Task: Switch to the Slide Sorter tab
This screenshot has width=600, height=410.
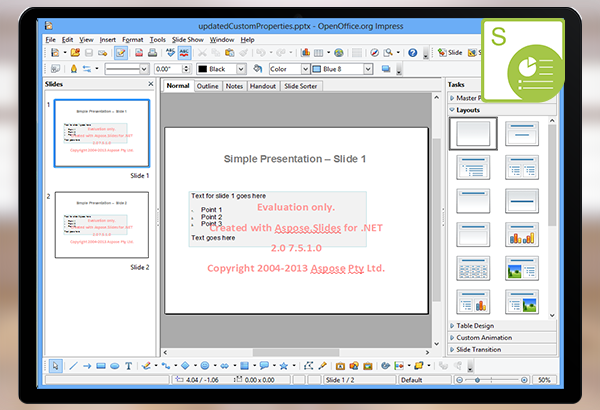Action: (301, 86)
